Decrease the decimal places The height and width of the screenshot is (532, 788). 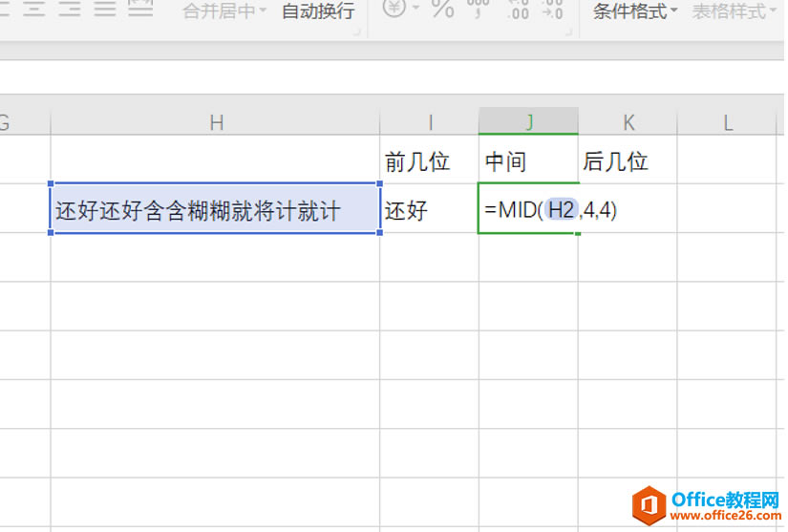pyautogui.click(x=552, y=9)
